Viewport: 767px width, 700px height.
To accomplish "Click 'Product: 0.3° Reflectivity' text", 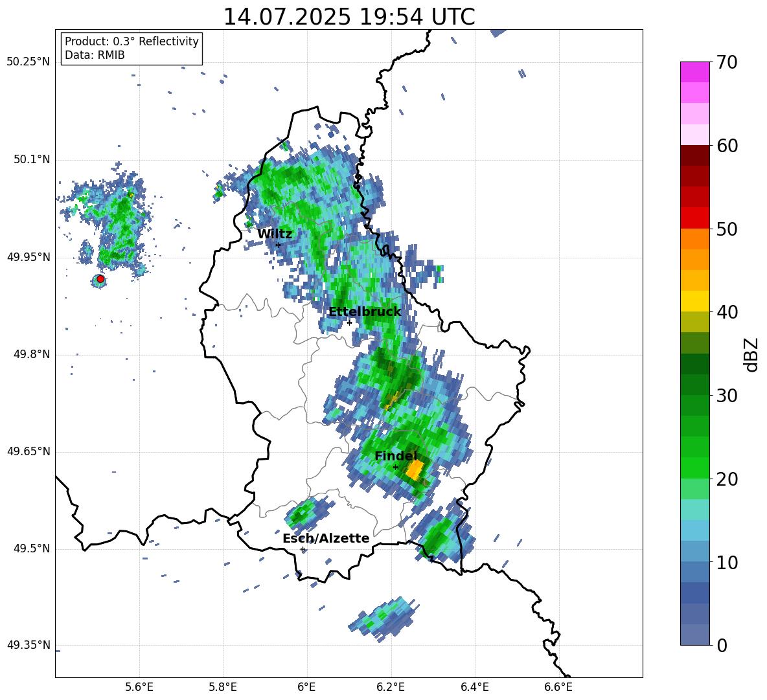I will (132, 41).
